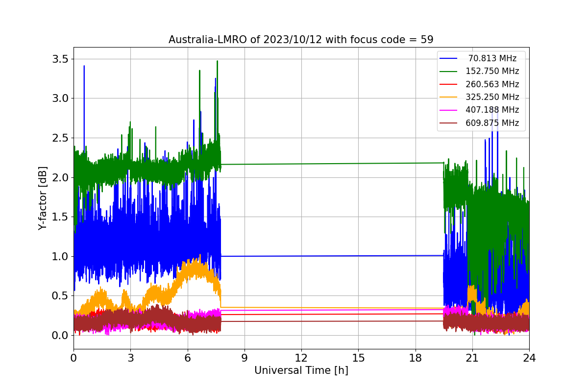Select the 70.813 MHz legend label
This screenshot has width=588, height=392.
point(492,58)
